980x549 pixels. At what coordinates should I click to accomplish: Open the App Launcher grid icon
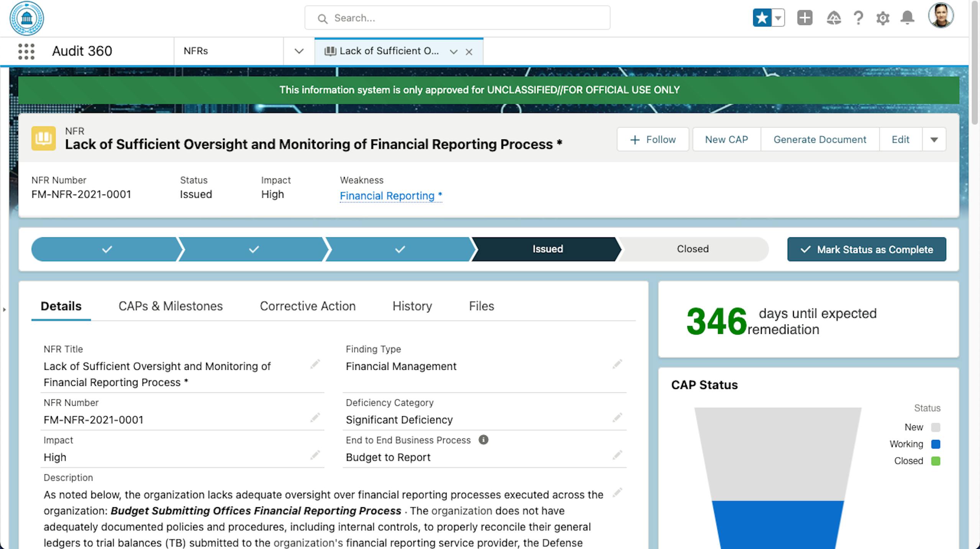[26, 51]
